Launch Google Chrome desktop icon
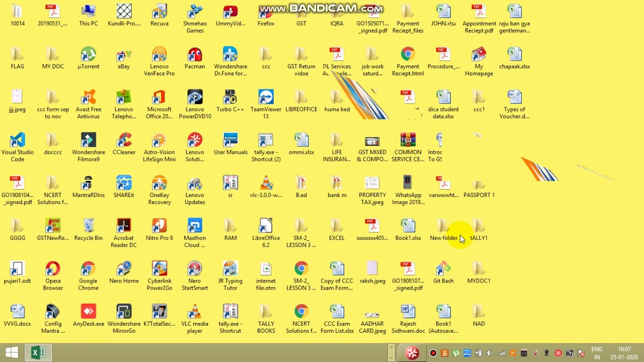644x362 pixels. [89, 276]
